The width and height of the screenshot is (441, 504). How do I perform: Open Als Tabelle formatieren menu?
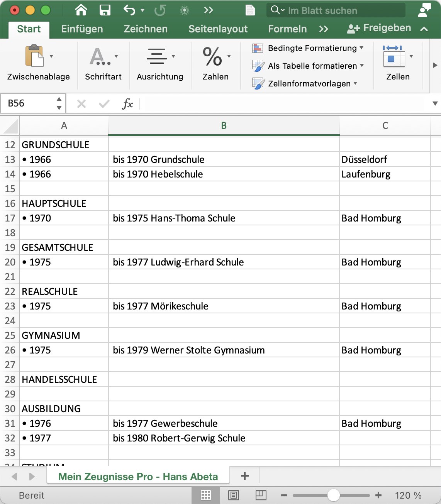click(x=308, y=66)
